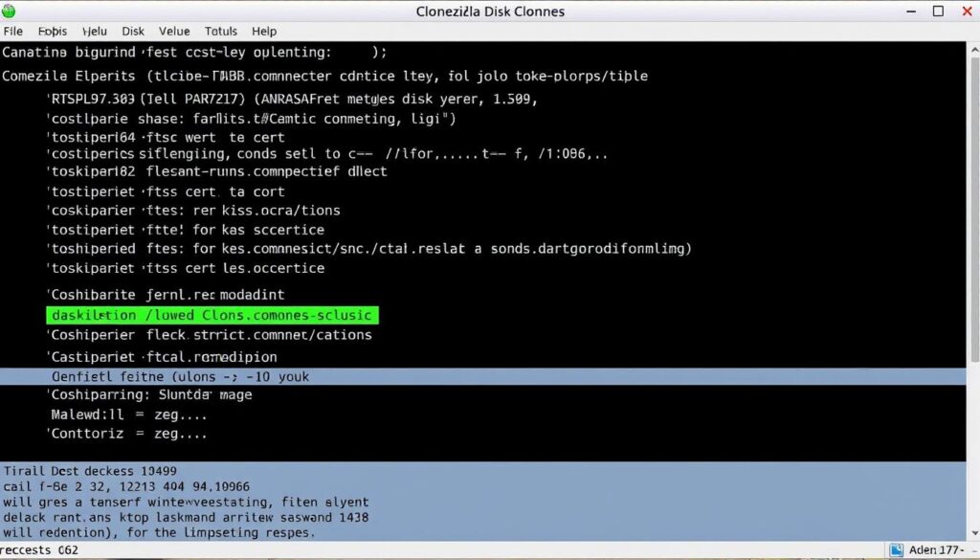The height and width of the screenshot is (560, 980).
Task: Click line 'toskipariet ftss cert les.occertice'
Action: coord(185,268)
